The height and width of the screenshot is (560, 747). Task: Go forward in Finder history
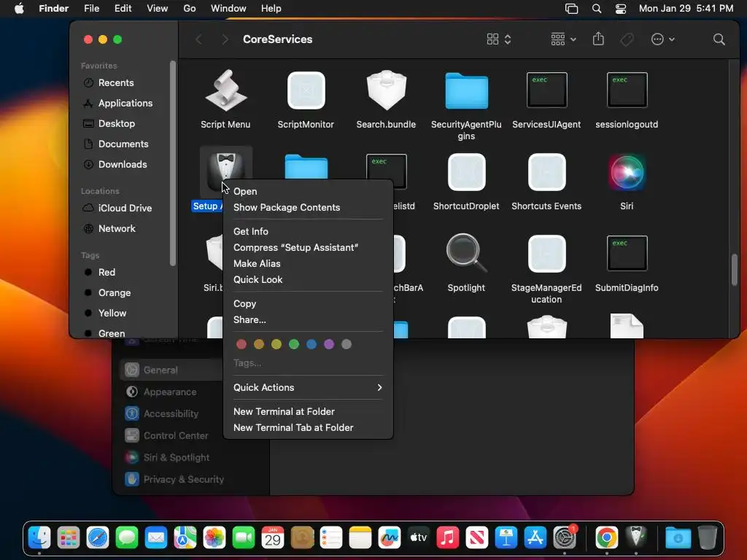pyautogui.click(x=225, y=39)
